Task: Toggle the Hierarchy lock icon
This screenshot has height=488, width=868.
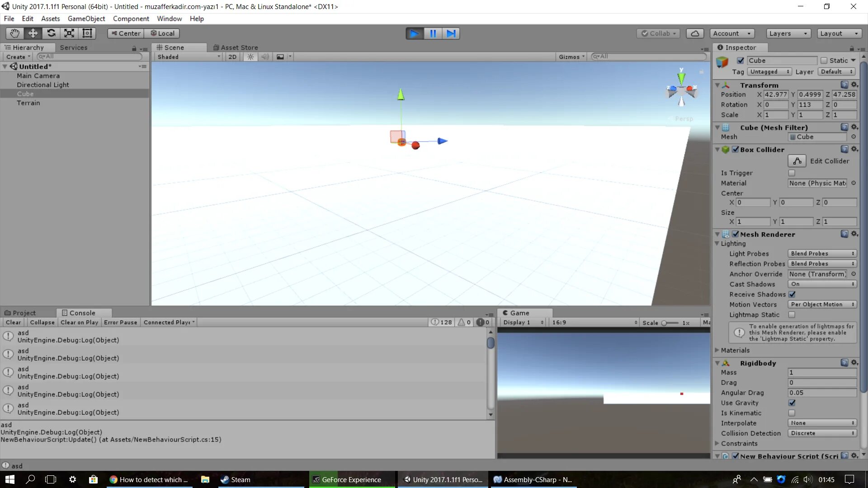Action: click(x=134, y=48)
